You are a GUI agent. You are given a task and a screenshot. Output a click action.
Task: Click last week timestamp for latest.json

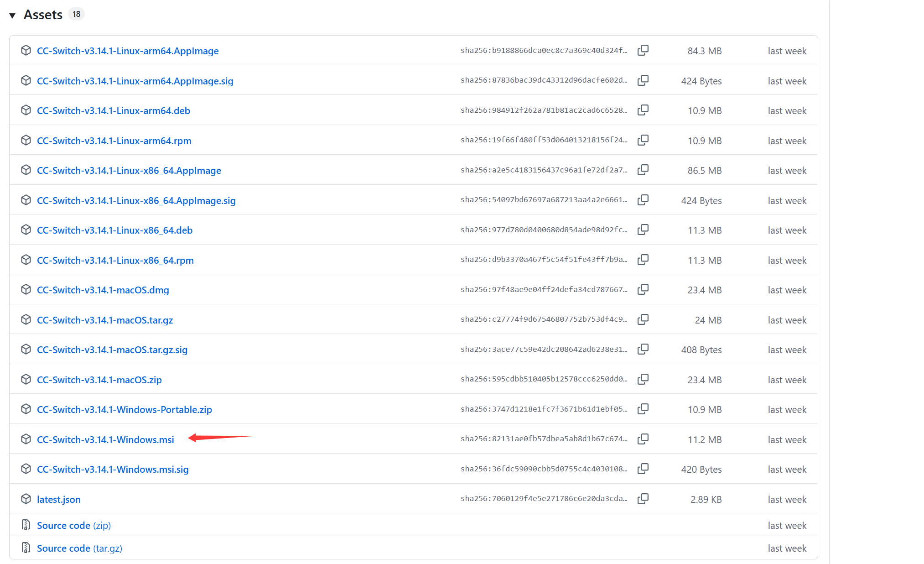787,499
